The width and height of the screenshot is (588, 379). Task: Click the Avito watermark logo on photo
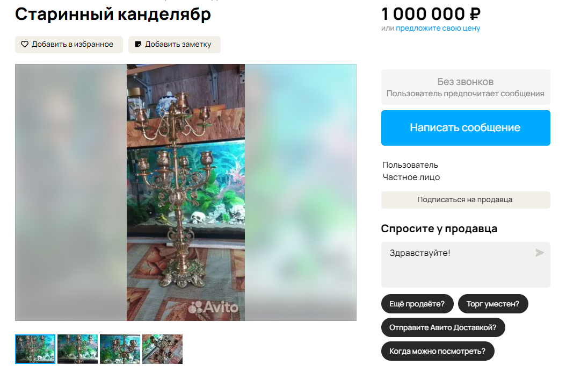pyautogui.click(x=213, y=308)
